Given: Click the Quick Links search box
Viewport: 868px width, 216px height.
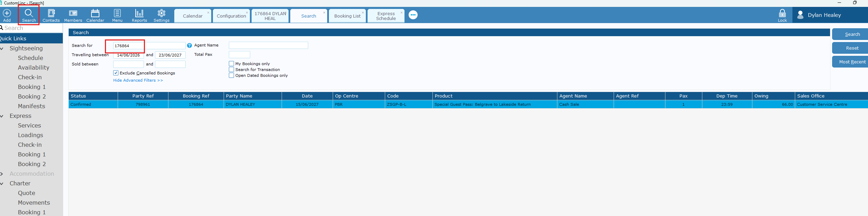Looking at the screenshot, I should click(31, 28).
